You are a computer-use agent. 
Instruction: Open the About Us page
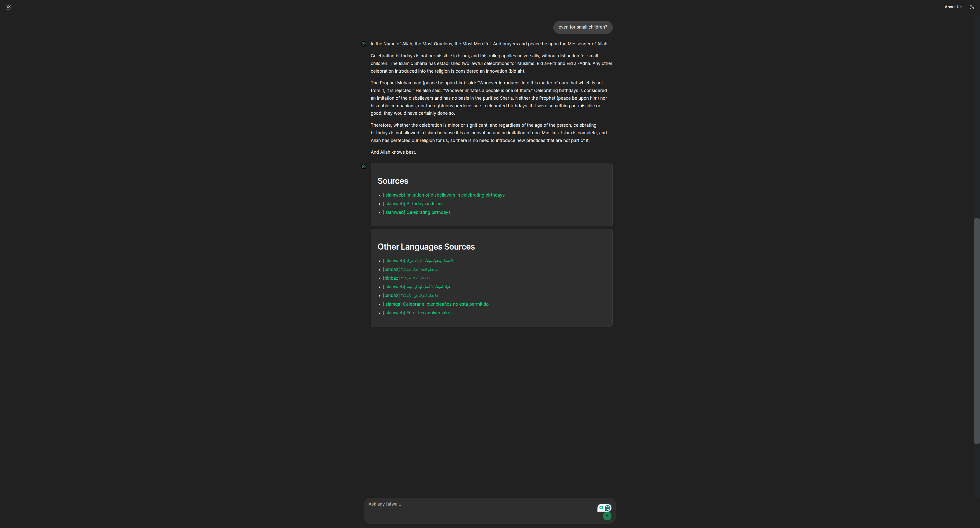[x=953, y=7]
